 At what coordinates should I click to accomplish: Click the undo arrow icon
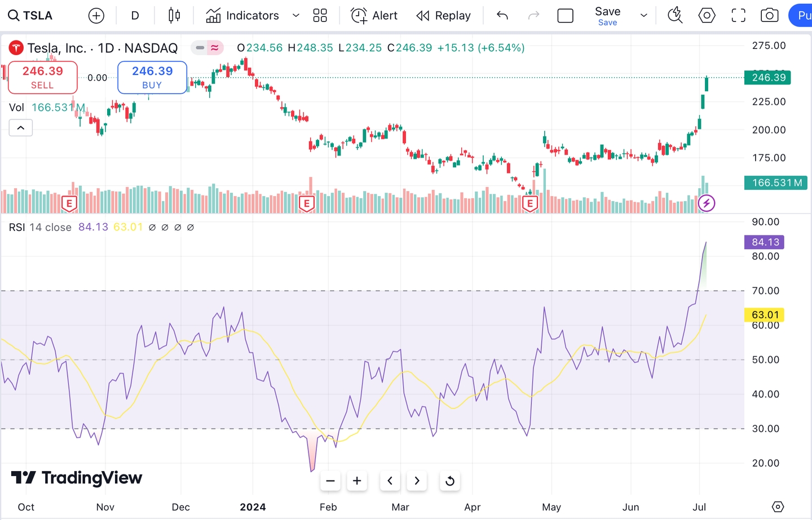point(502,16)
